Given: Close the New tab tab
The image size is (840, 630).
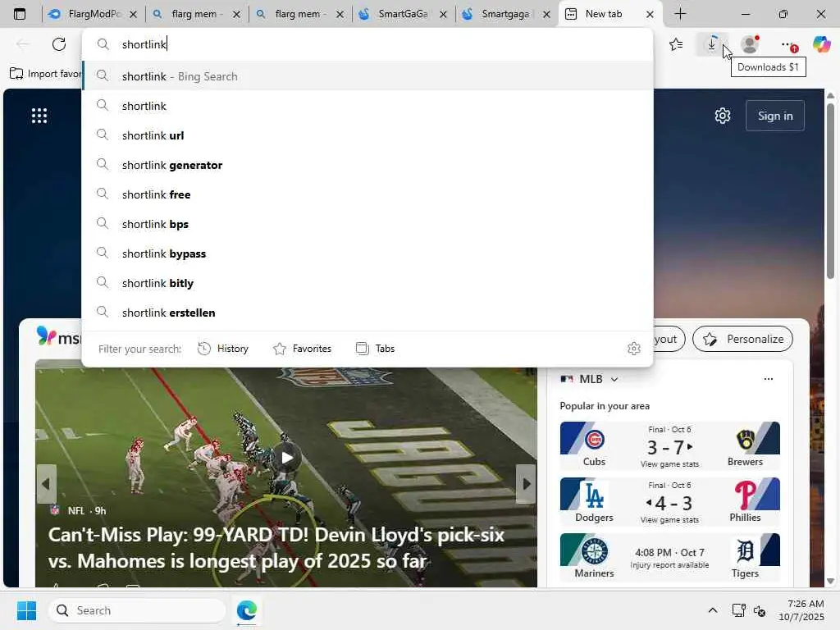Looking at the screenshot, I should [650, 15].
